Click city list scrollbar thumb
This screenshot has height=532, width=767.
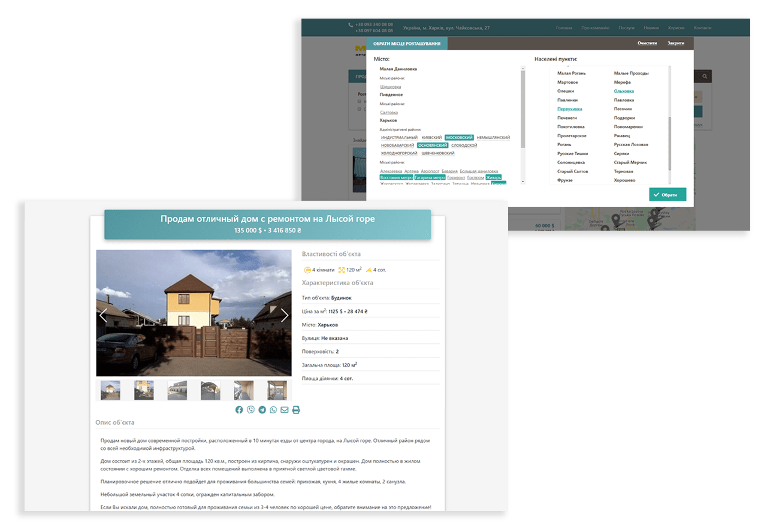tap(523, 109)
